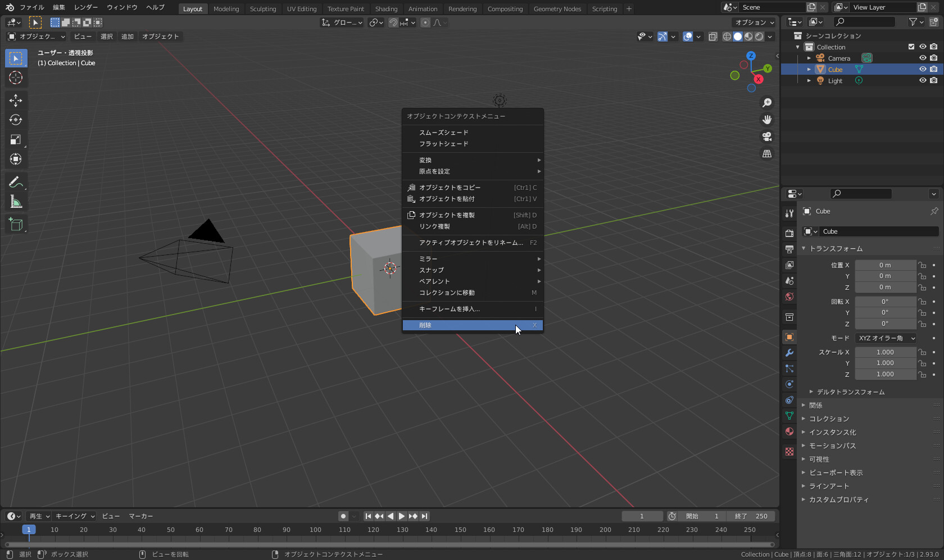944x560 pixels.
Task: Choose the Select Box tool
Action: coord(16,58)
